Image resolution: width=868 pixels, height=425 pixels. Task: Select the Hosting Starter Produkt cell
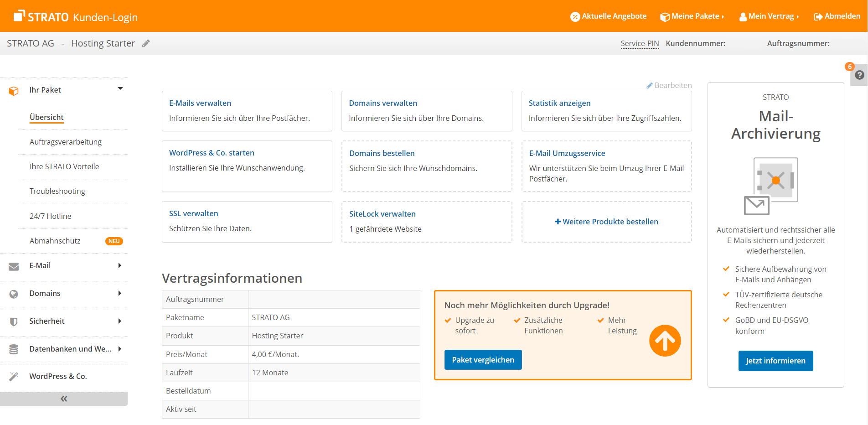pos(334,336)
